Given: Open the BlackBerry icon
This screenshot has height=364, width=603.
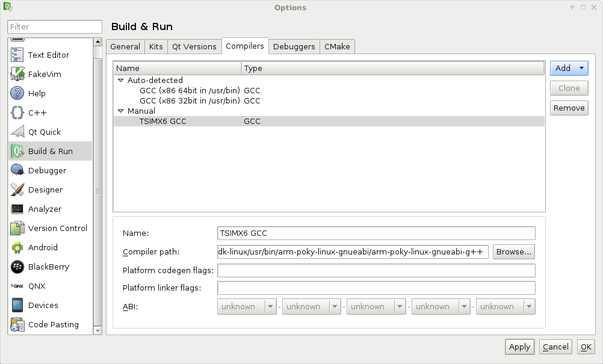Looking at the screenshot, I should point(17,267).
